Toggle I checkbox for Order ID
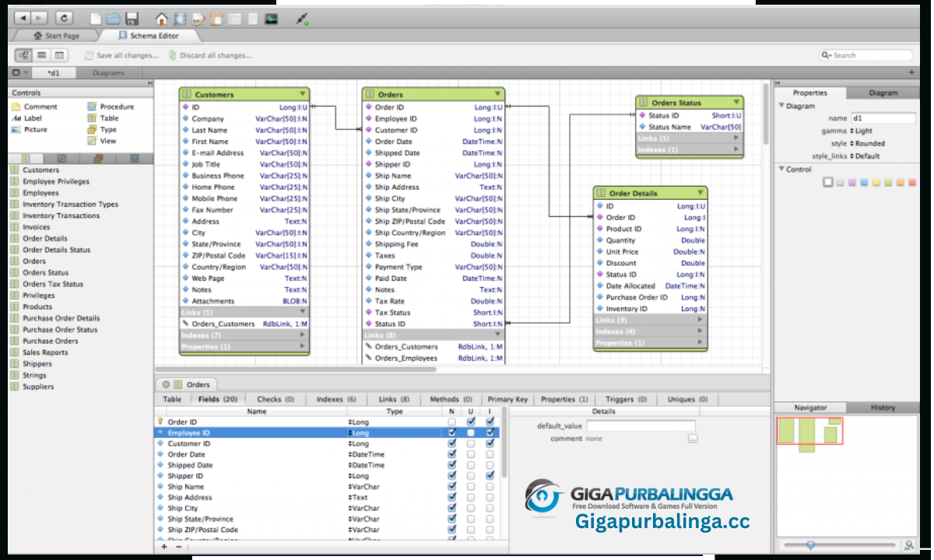Image resolution: width=934 pixels, height=560 pixels. pos(490,422)
